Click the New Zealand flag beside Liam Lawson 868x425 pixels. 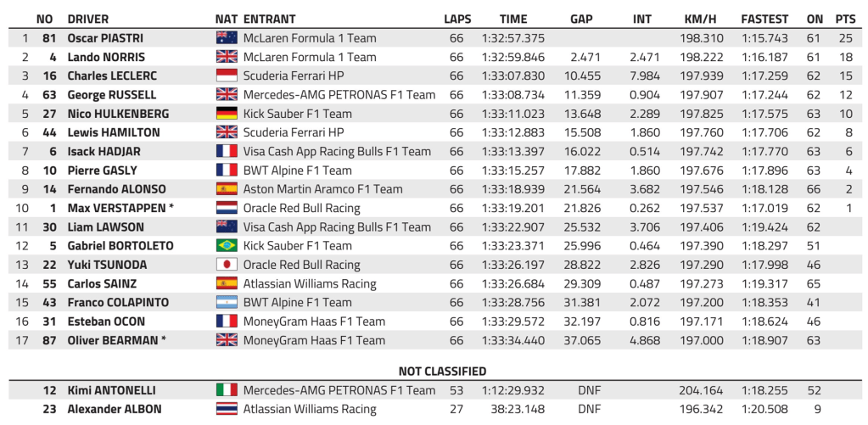(x=227, y=227)
